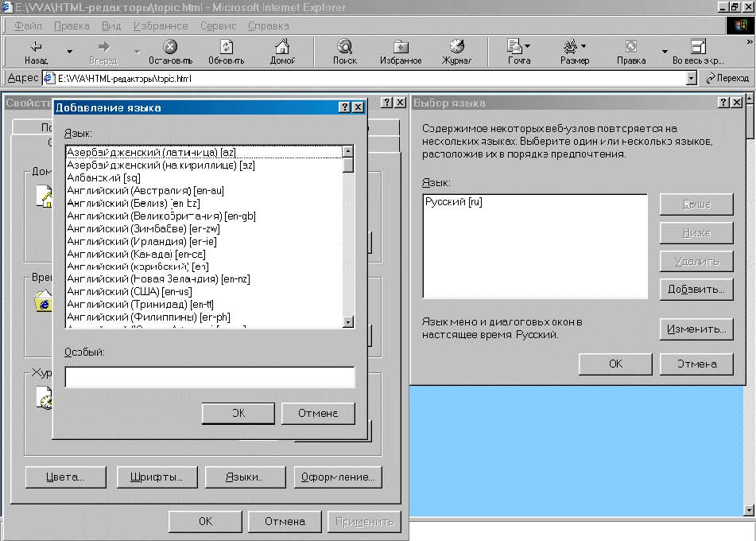Open the Forward button history dropdown arrow
Screen dimensions: 756x541
pyautogui.click(x=137, y=51)
